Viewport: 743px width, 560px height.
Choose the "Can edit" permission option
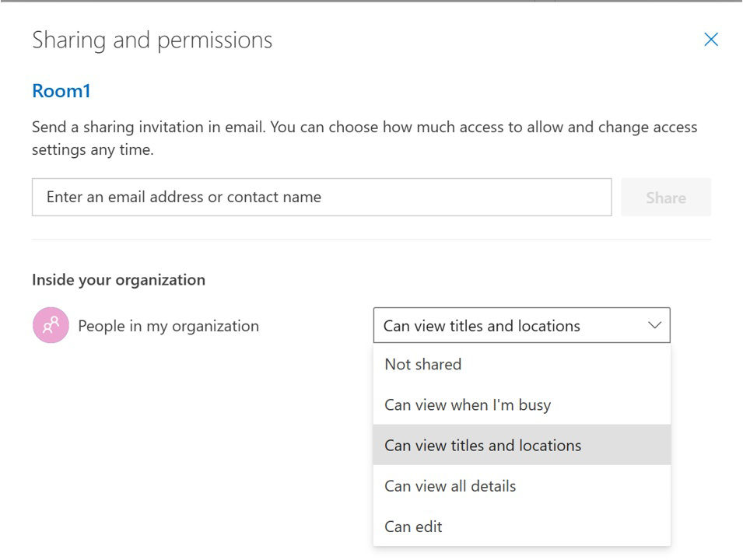click(x=413, y=527)
